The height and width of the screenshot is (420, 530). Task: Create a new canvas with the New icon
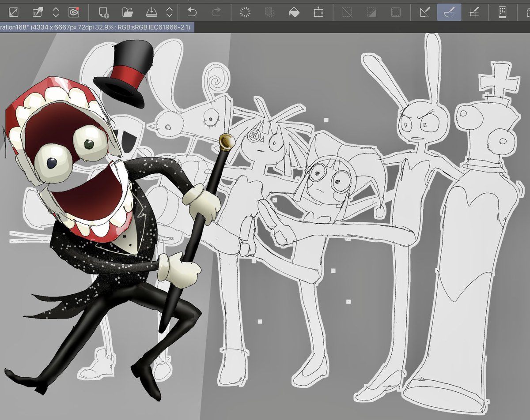[104, 12]
